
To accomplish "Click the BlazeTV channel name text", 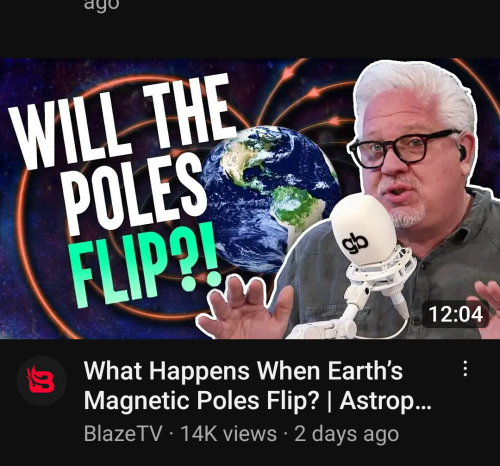I will click(x=123, y=433).
